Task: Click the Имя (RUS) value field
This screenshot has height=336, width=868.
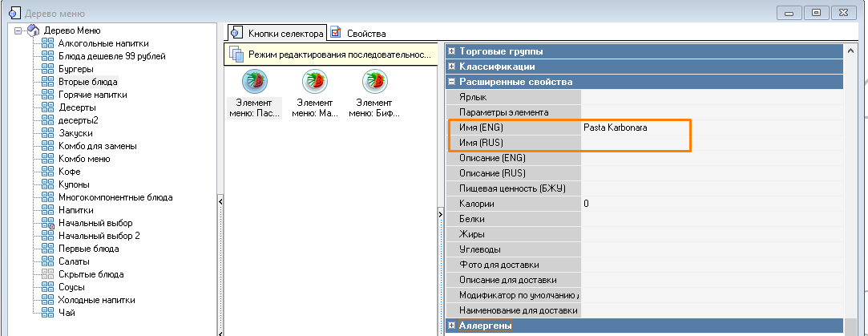Action: (x=633, y=143)
